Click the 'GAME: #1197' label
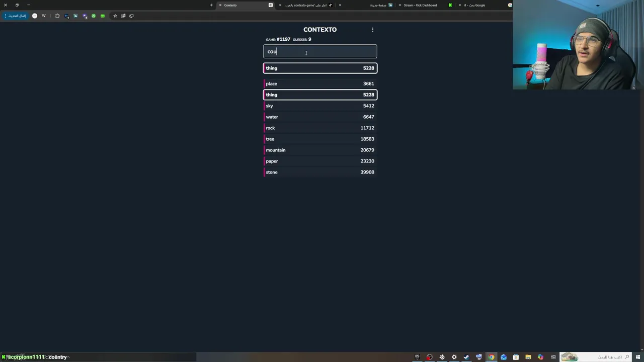 click(x=278, y=39)
